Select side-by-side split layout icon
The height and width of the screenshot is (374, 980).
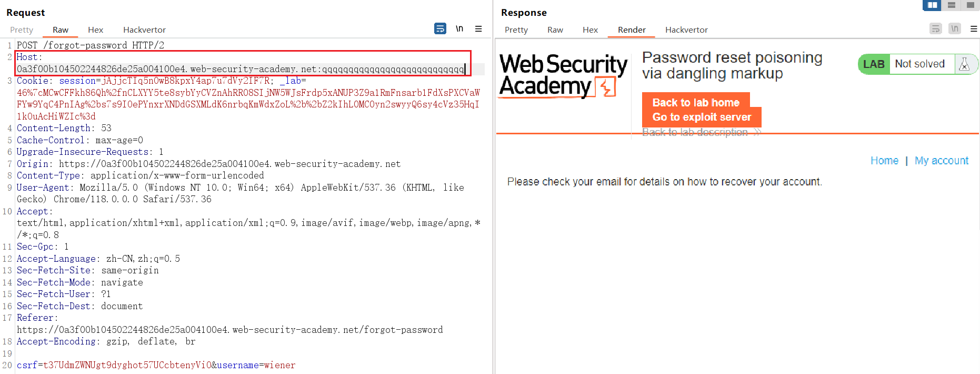(x=932, y=5)
